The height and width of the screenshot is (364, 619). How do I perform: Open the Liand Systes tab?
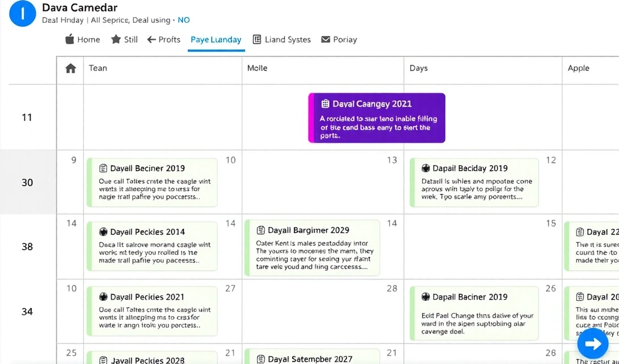click(287, 39)
